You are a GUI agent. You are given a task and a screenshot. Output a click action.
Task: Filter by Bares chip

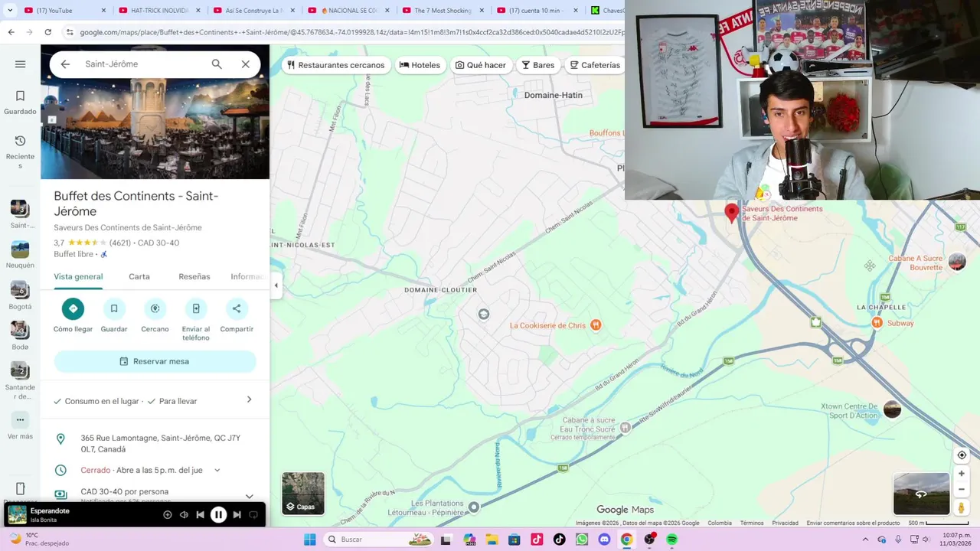(x=537, y=65)
